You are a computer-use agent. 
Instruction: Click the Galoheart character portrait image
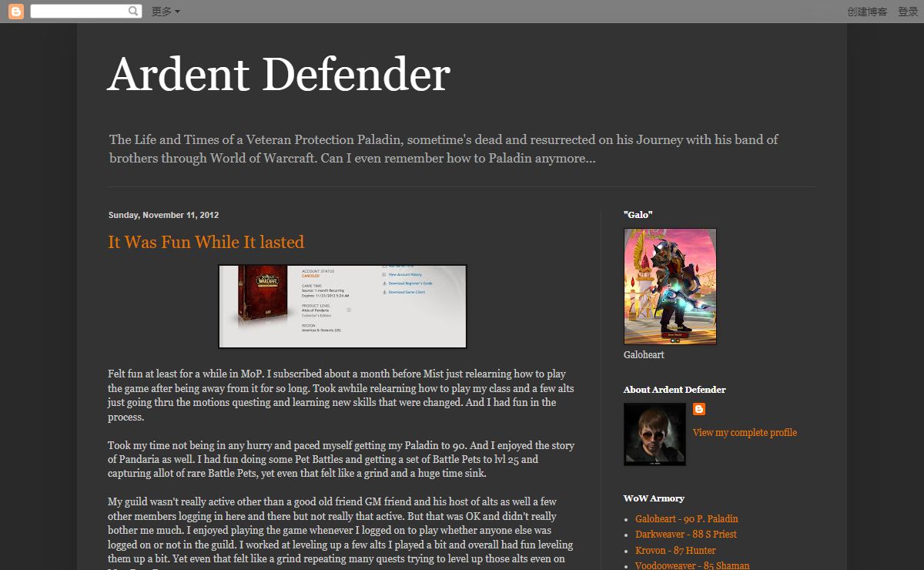[670, 287]
